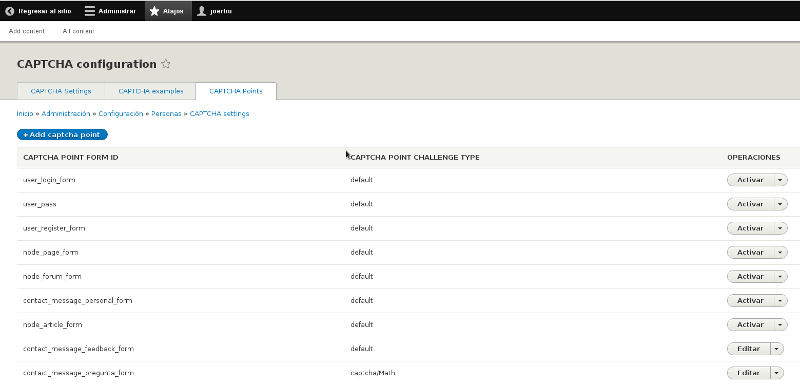Expand operations dropdown for user_login_form
The width and height of the screenshot is (800, 385).
tap(781, 180)
